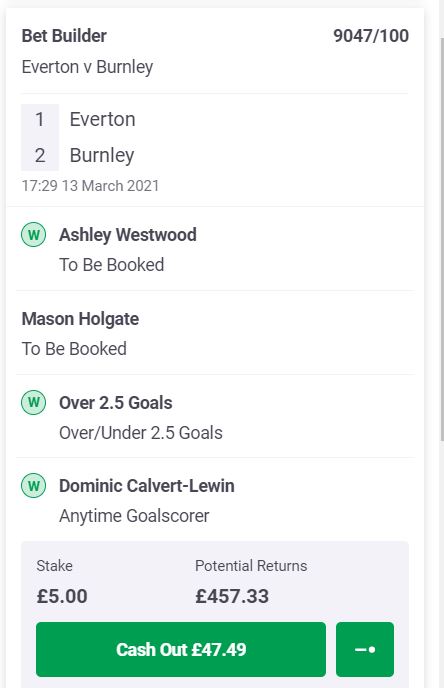Click the £457.33 potential returns amount
The image size is (444, 688).
[x=232, y=596]
